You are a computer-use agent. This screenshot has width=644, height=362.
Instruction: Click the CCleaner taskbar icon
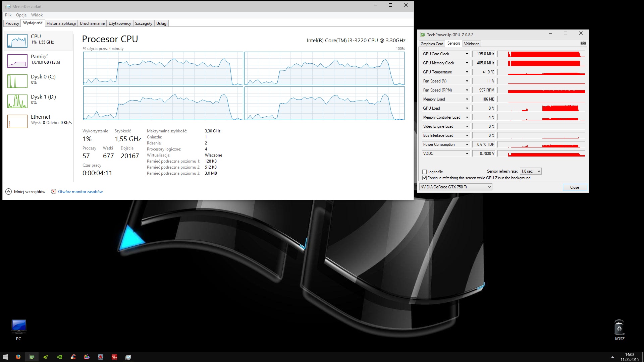[x=73, y=357]
